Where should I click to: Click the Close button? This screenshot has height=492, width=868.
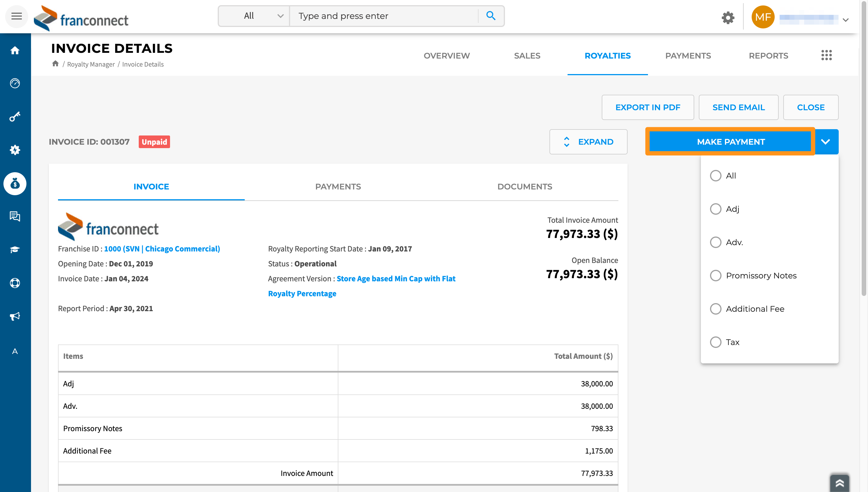pos(811,107)
